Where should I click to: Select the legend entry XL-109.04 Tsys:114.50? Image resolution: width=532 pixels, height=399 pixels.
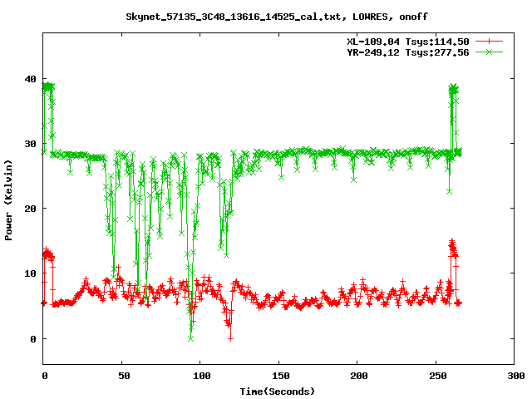tap(408, 42)
